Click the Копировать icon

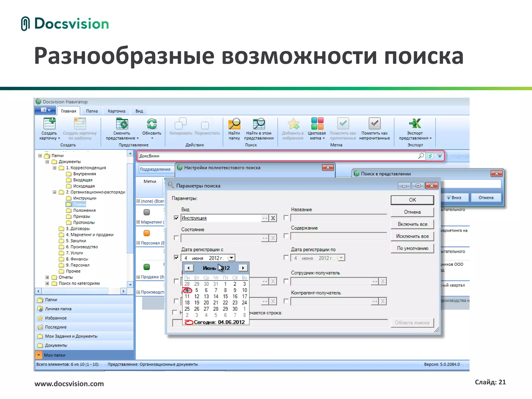point(181,124)
